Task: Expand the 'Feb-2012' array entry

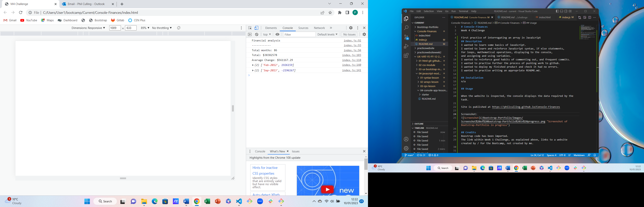Action: coord(253,65)
